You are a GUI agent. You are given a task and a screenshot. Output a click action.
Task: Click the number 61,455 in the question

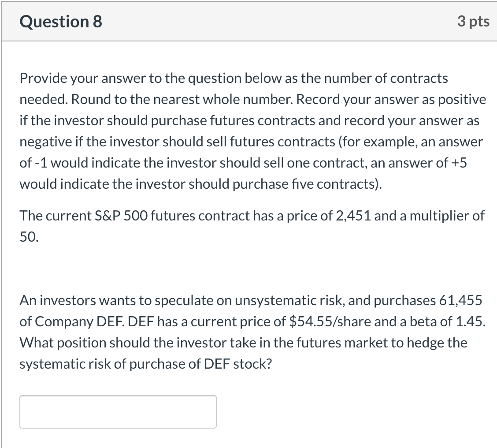point(459,300)
